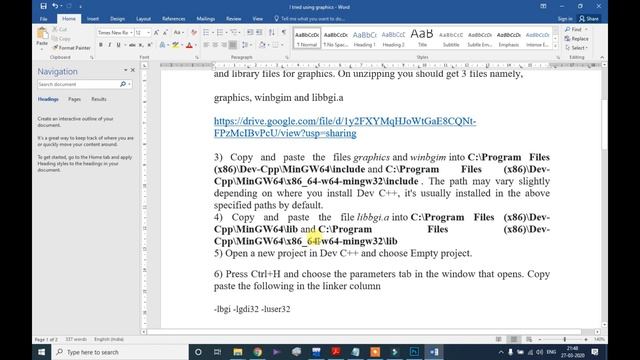The height and width of the screenshot is (360, 640).
Task: Click the Replace button
Action: [577, 39]
